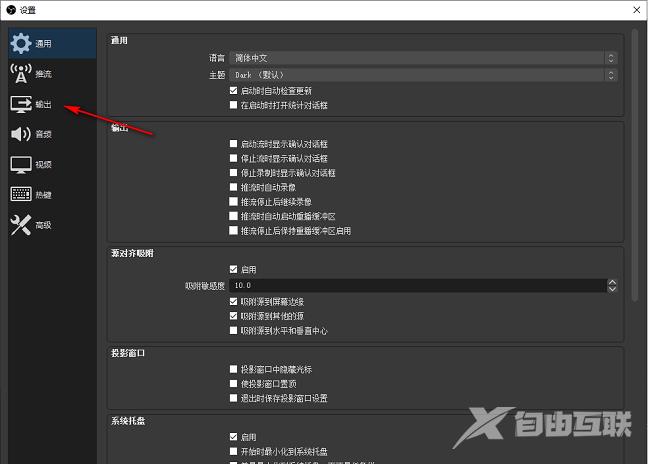Increase 吸附敏感度 with the up arrow
Screen dimensions: 650x464
[x=612, y=282]
